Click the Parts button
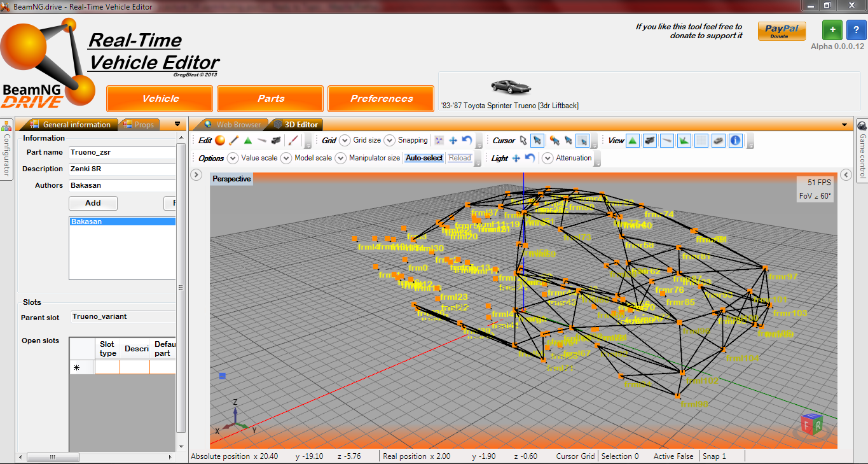The image size is (868, 464). point(271,99)
